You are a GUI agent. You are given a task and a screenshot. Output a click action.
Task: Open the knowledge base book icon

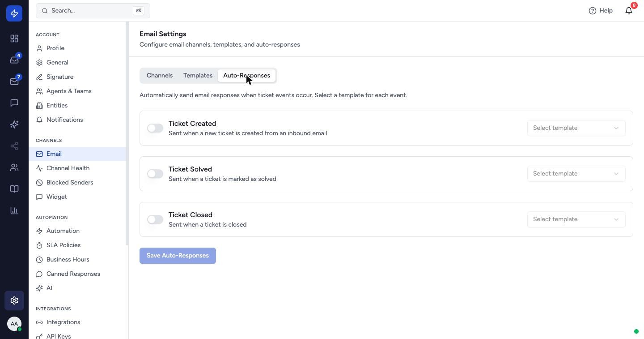(14, 189)
